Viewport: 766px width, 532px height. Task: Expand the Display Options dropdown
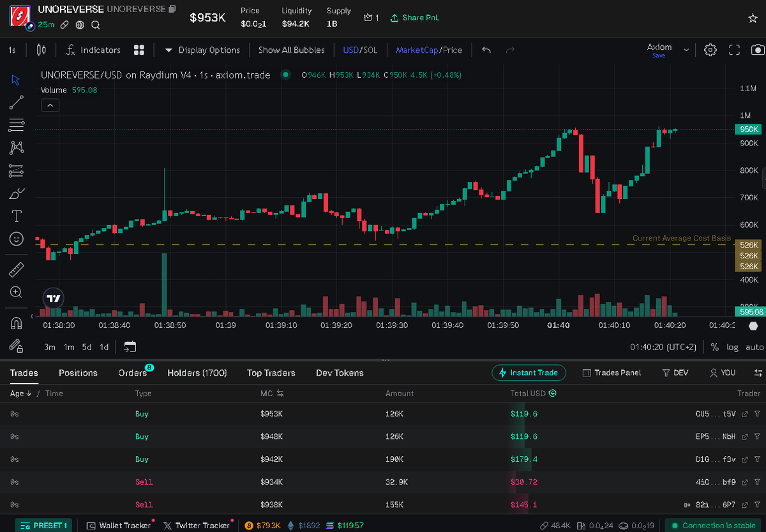[202, 50]
